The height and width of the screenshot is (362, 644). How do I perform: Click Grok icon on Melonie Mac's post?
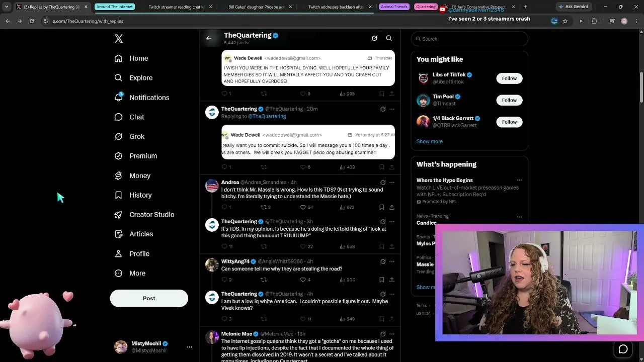pos(383,334)
